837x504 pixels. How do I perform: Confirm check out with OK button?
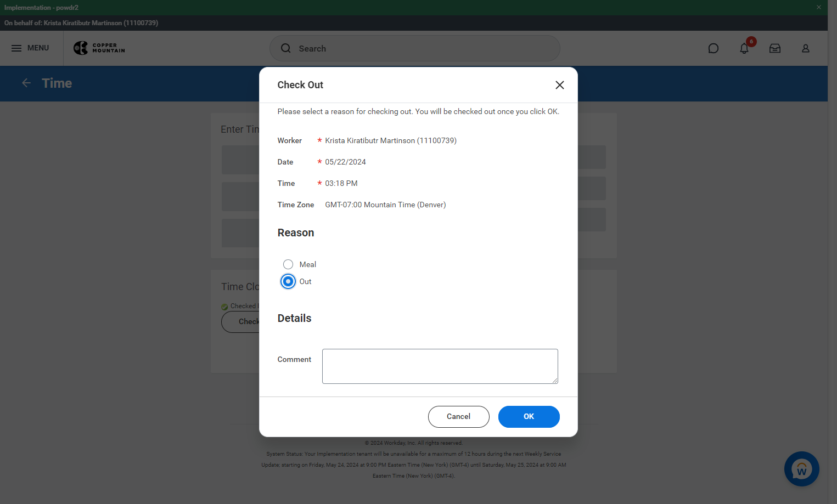click(529, 417)
